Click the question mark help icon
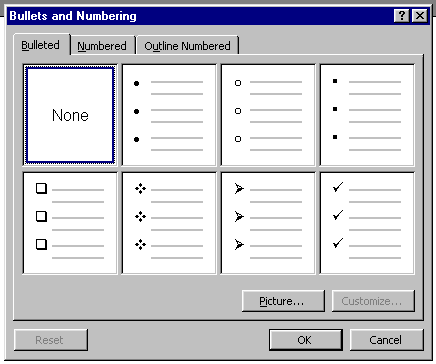The height and width of the screenshot is (364, 436). (402, 16)
